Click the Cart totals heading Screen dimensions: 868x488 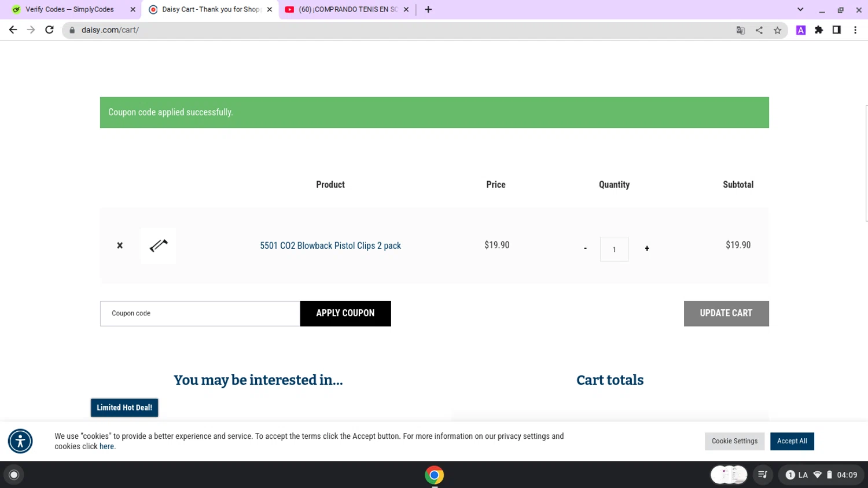click(x=610, y=380)
